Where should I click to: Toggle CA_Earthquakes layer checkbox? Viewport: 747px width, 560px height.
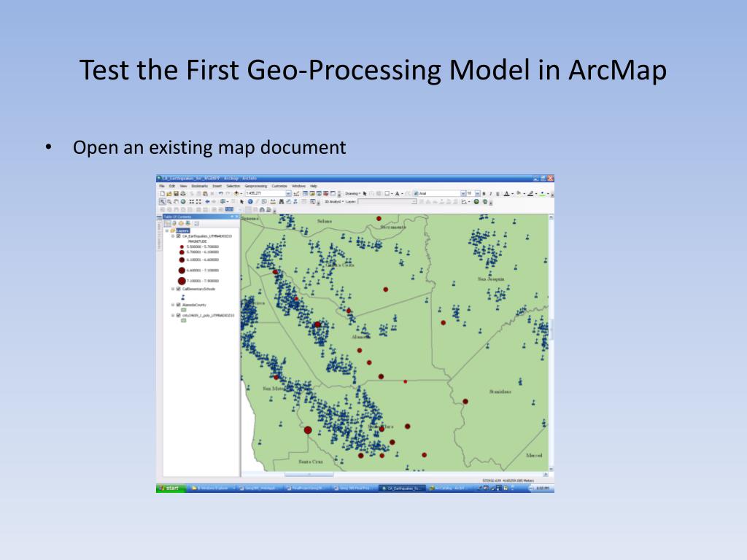point(179,236)
